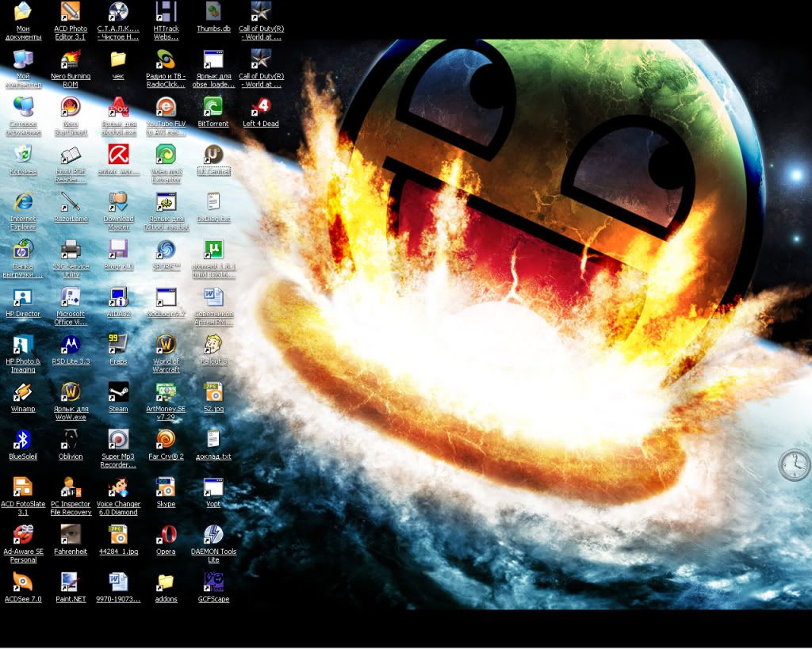Click the red antivir umbrella icon
Image resolution: width=812 pixels, height=649 pixels.
[118, 155]
